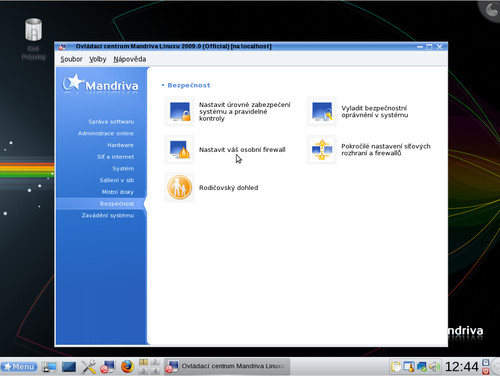Open the Volby menu
The image size is (500, 376).
point(98,59)
